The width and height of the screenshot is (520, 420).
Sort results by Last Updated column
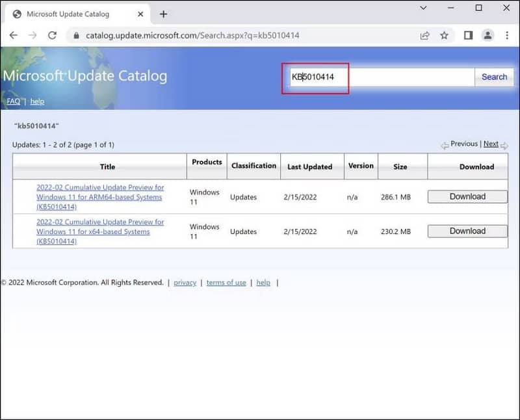tap(309, 166)
